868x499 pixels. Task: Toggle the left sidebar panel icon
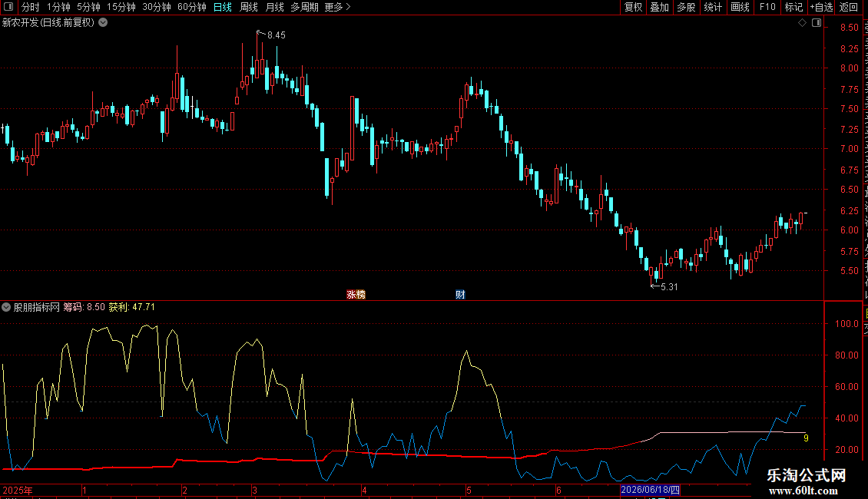[x=8, y=7]
